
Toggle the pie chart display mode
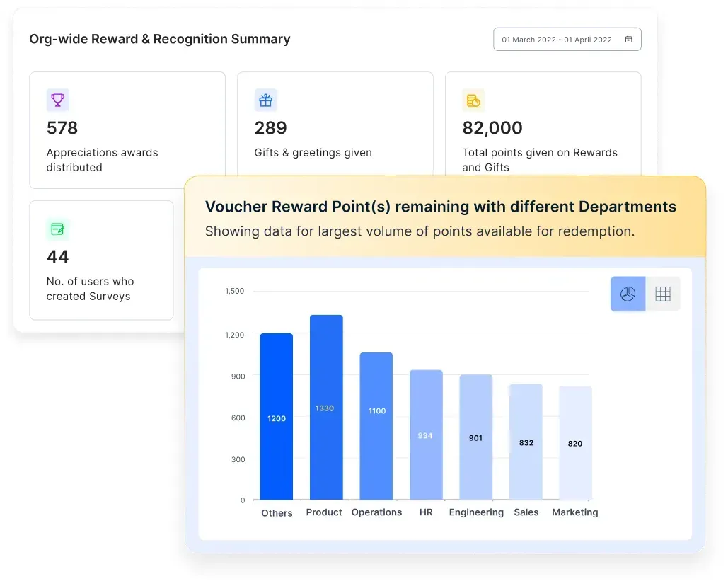click(x=627, y=293)
